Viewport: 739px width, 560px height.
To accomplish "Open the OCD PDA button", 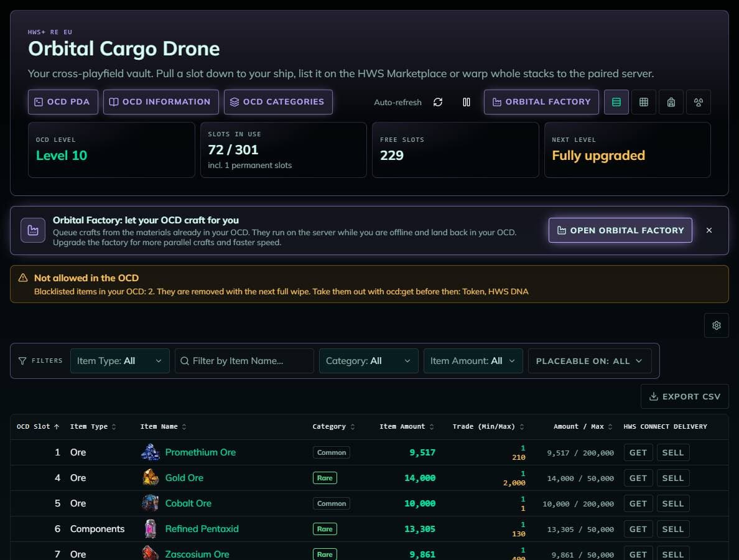I will (x=63, y=102).
